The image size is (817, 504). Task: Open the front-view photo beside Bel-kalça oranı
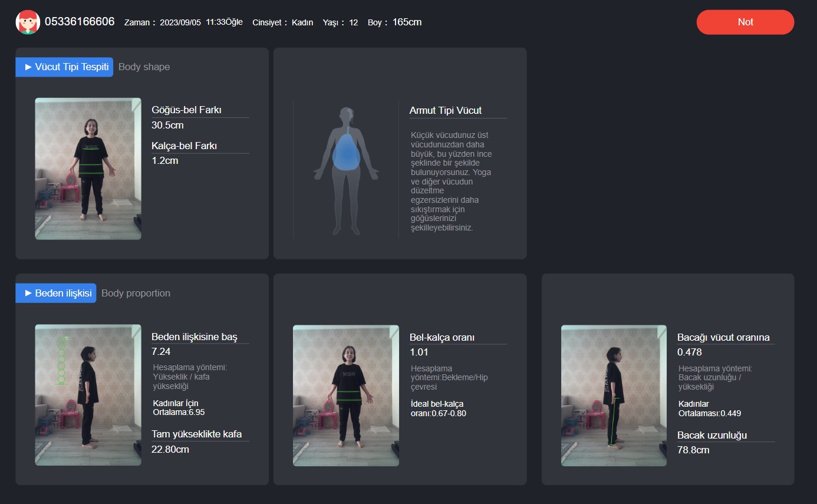(x=346, y=396)
